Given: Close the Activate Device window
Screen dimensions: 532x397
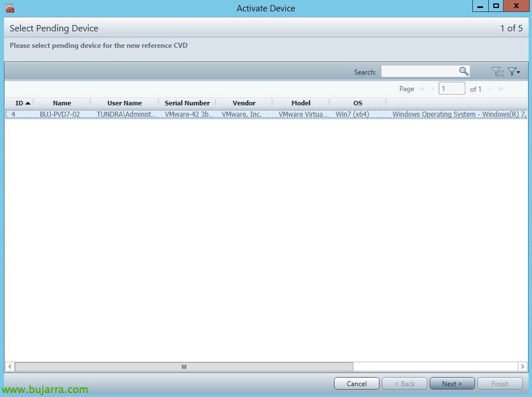Looking at the screenshot, I should click(516, 6).
